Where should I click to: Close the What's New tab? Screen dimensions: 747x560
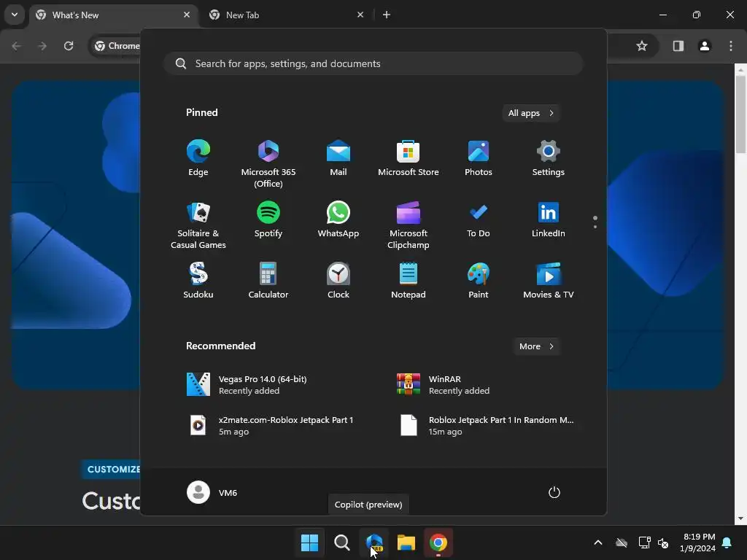(x=187, y=15)
